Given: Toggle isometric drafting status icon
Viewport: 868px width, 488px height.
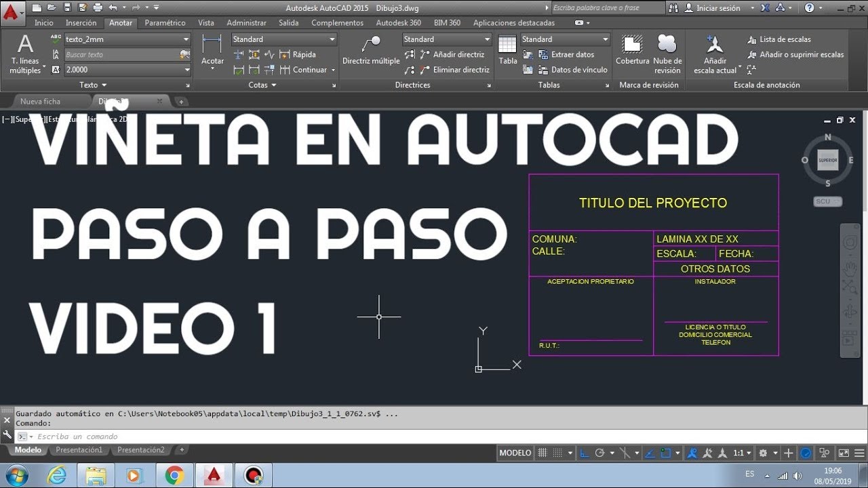Looking at the screenshot, I should [x=626, y=453].
